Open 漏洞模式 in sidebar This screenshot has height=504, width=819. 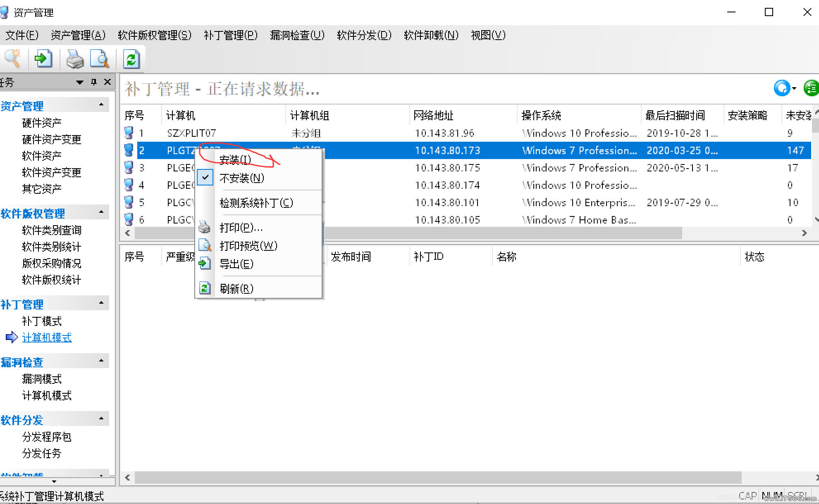[x=42, y=379]
